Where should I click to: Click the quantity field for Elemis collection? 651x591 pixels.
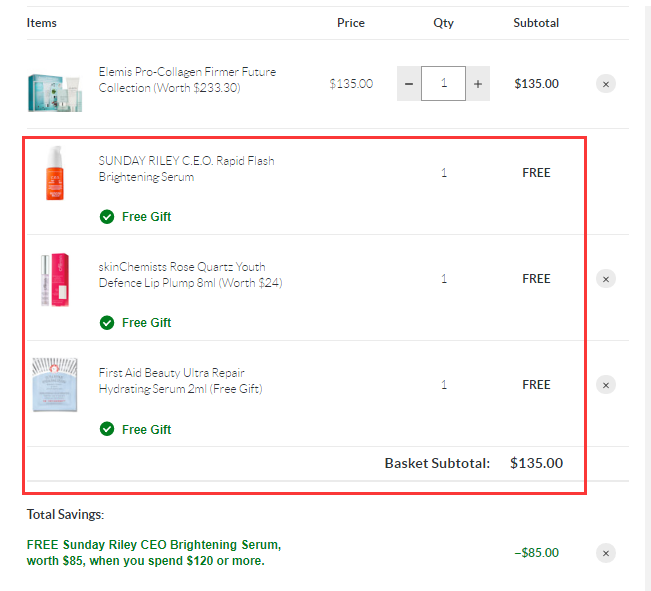pos(443,83)
